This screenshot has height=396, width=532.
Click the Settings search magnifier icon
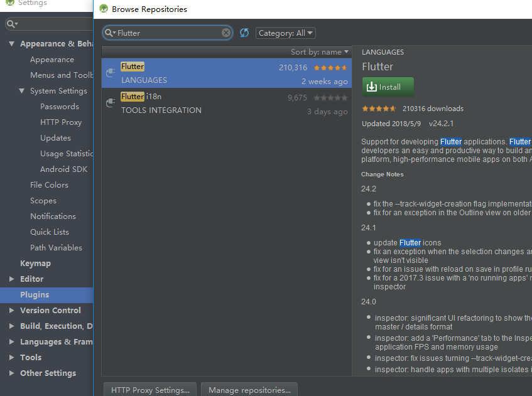coord(12,24)
